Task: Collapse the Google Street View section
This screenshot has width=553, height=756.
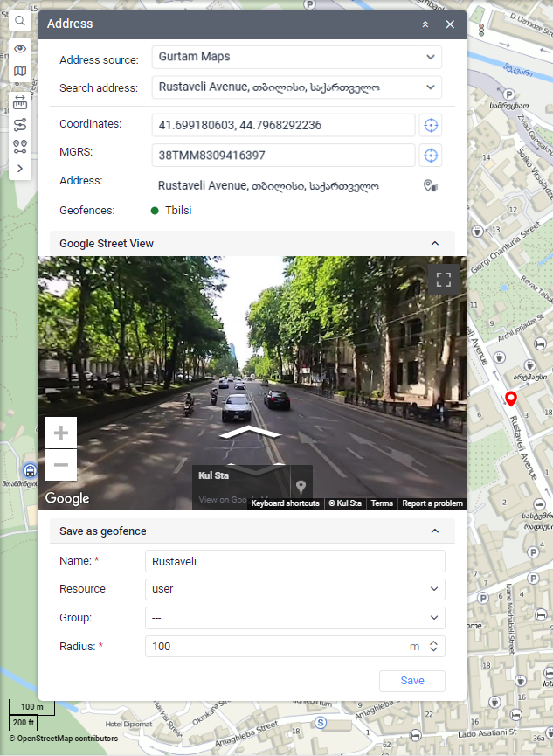Action: [x=435, y=244]
